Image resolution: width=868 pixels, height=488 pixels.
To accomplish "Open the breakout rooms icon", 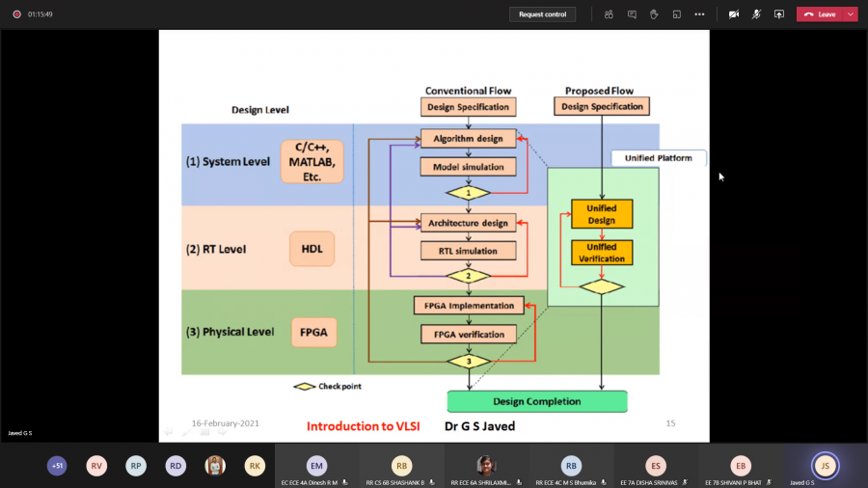I will click(677, 14).
